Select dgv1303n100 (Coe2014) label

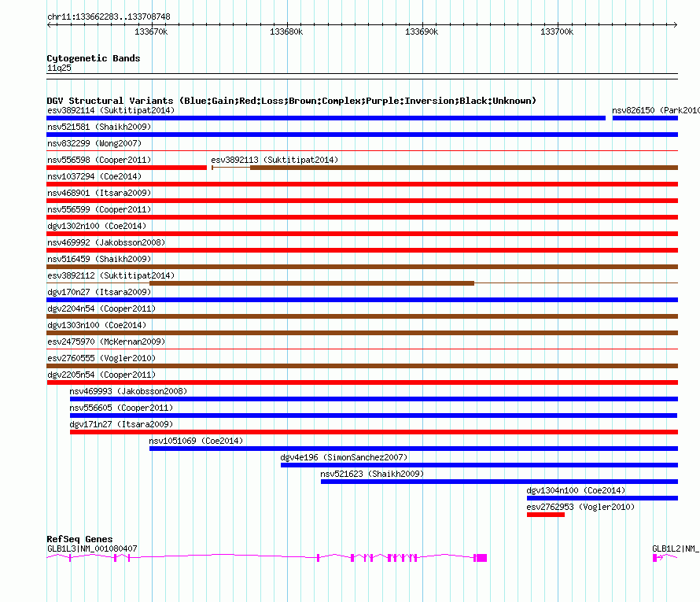point(97,325)
